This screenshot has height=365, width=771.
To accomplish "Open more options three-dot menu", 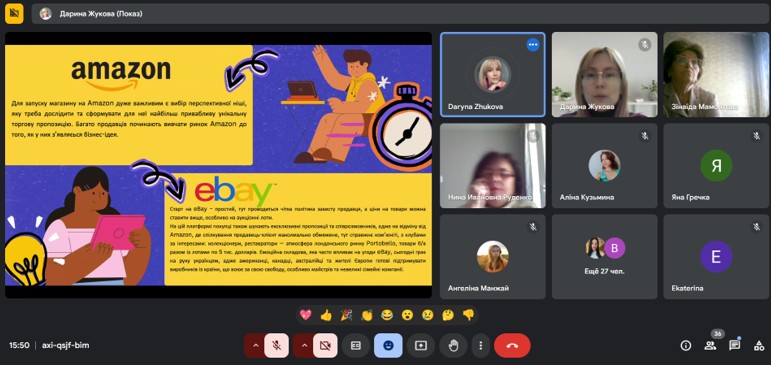I will [480, 345].
